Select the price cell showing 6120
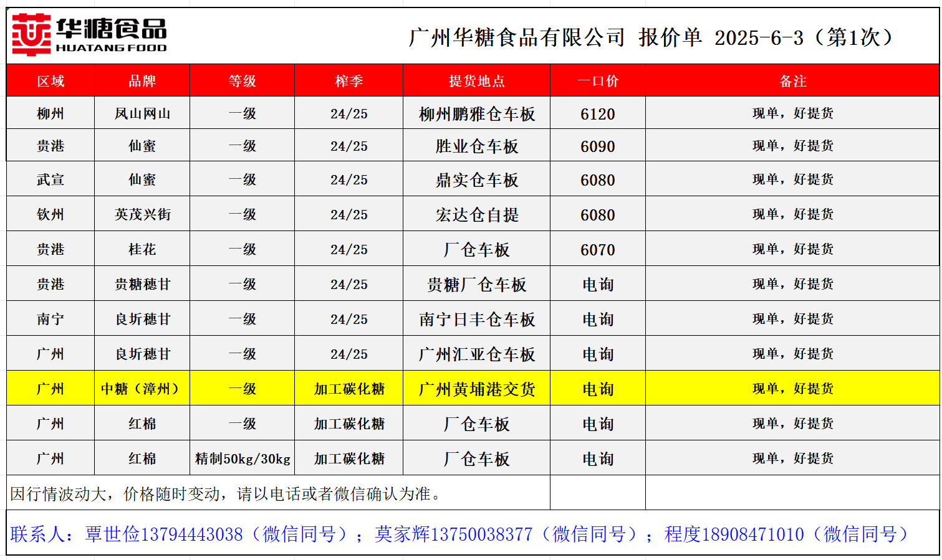 click(x=597, y=114)
